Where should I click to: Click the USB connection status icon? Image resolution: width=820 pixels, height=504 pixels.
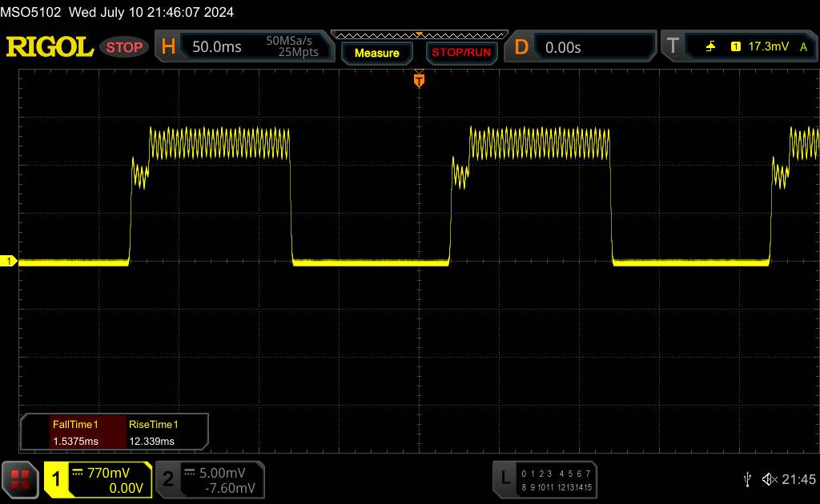(x=748, y=478)
